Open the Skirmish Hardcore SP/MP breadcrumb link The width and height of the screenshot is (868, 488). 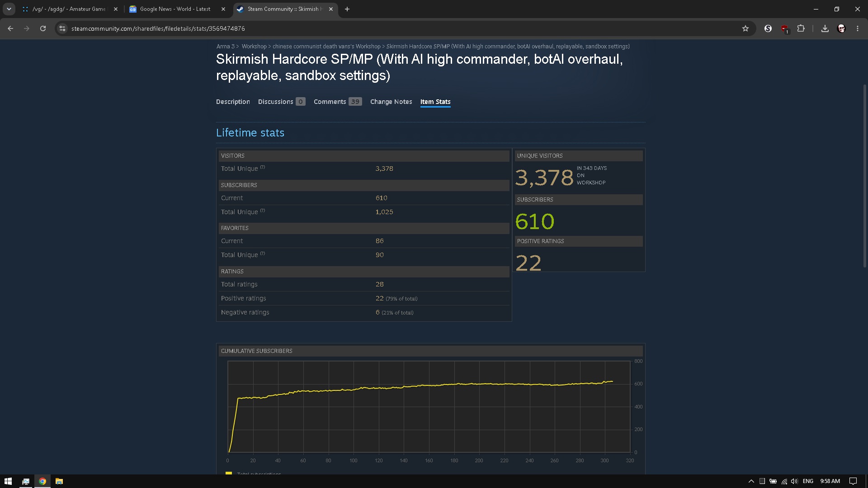click(508, 47)
